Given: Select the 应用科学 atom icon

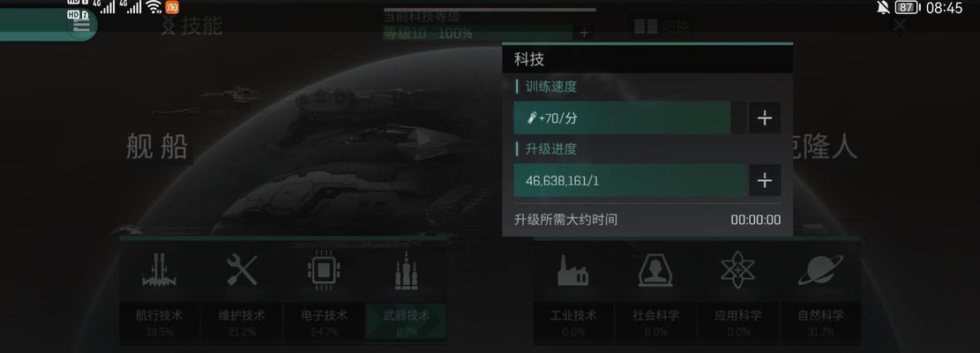Looking at the screenshot, I should (x=737, y=271).
